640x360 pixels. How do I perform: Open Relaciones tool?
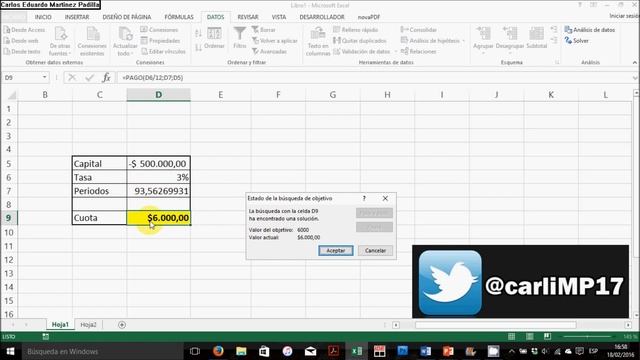[x=419, y=51]
